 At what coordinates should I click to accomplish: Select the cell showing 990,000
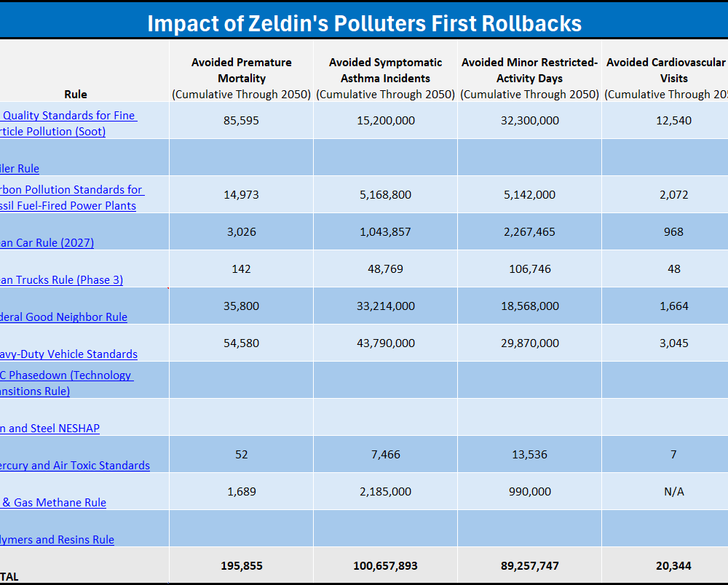pos(530,491)
